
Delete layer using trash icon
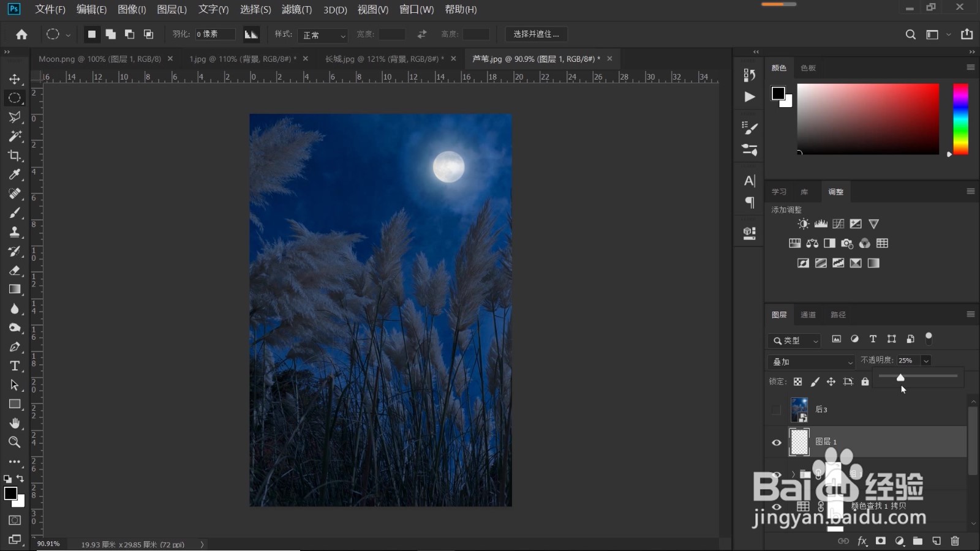click(x=955, y=541)
